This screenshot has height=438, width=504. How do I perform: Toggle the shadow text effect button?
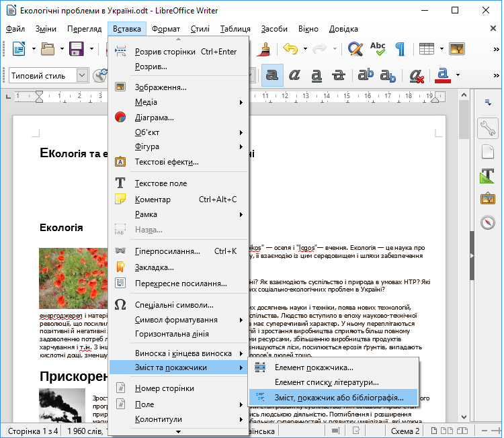(x=272, y=76)
